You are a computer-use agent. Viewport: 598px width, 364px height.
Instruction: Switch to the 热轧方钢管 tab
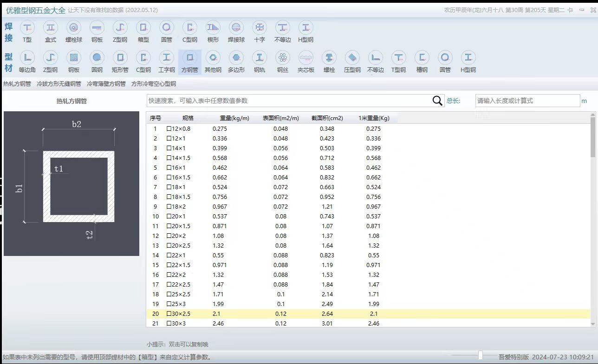coord(17,84)
